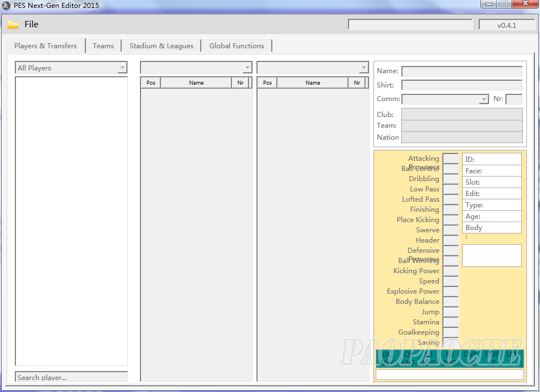Click the Face: info row
540x392 pixels.
click(x=492, y=170)
